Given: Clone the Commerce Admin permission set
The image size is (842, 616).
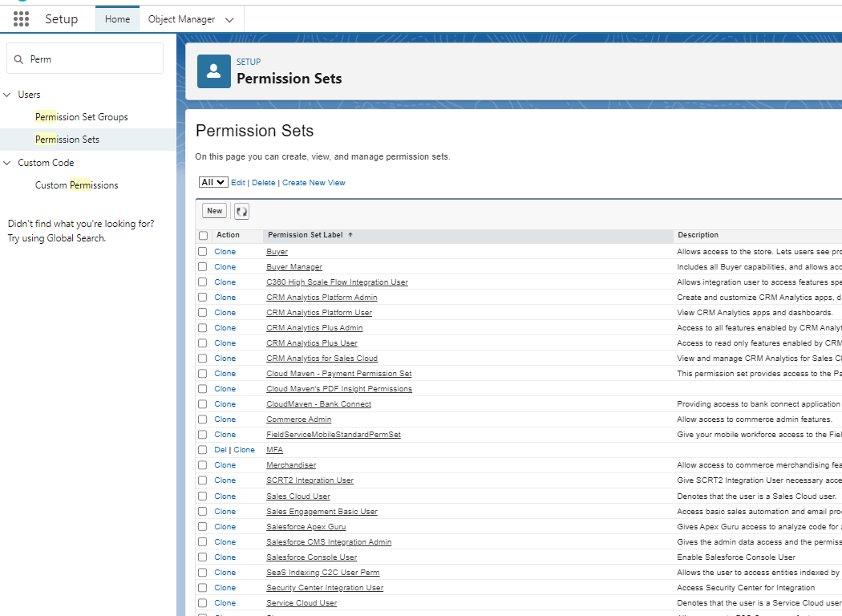Looking at the screenshot, I should [225, 419].
